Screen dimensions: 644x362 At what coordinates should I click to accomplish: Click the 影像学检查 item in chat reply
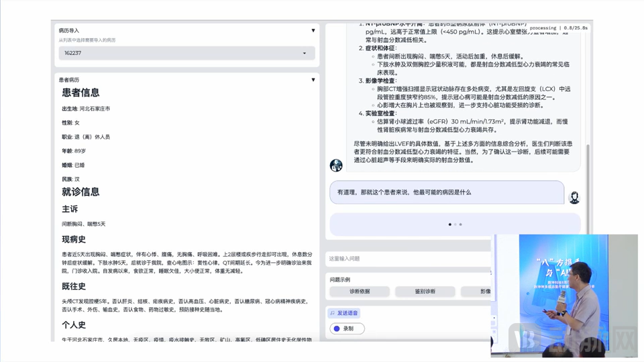pyautogui.click(x=381, y=81)
